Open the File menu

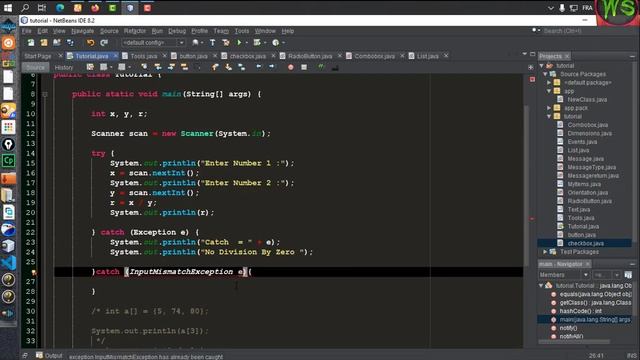[x=27, y=31]
